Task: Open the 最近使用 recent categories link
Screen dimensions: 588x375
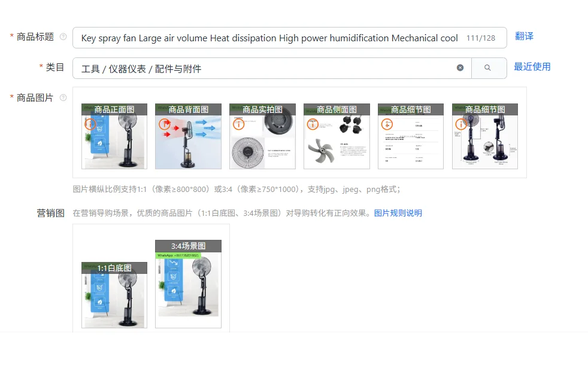Action: [x=532, y=66]
